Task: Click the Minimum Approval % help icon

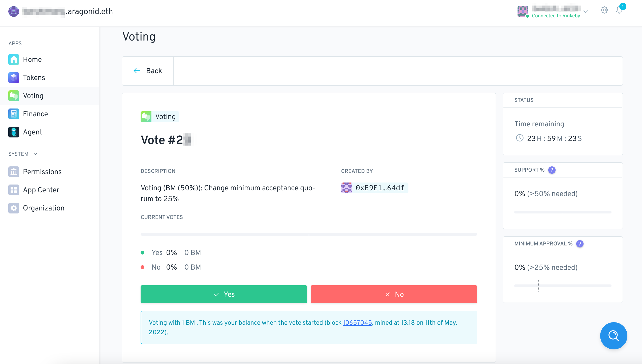Action: 580,244
